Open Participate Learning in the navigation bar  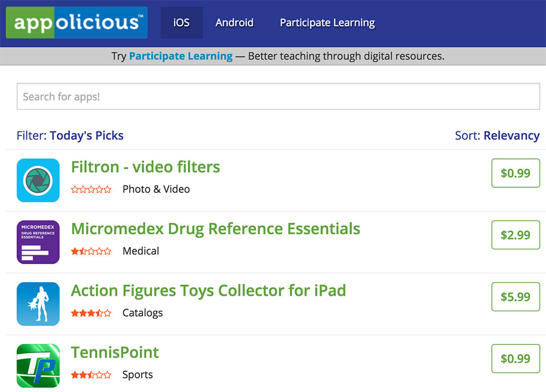coord(327,22)
